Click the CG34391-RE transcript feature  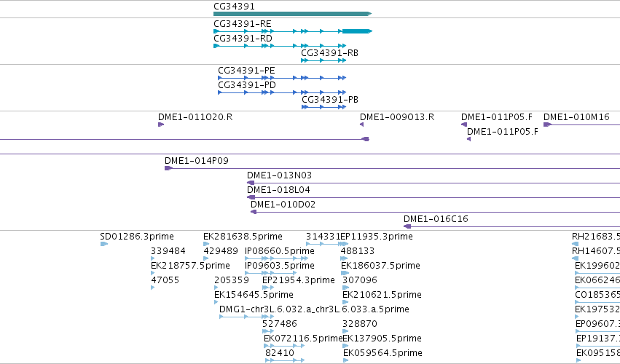coord(293,31)
